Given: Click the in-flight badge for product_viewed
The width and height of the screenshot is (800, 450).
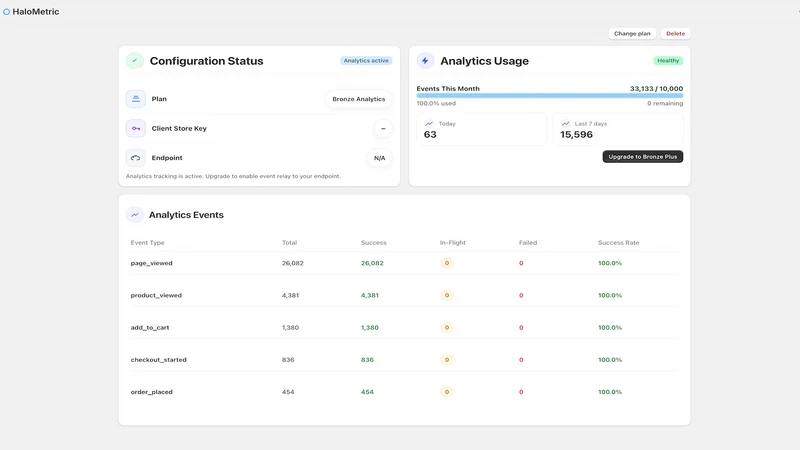Looking at the screenshot, I should (x=447, y=295).
